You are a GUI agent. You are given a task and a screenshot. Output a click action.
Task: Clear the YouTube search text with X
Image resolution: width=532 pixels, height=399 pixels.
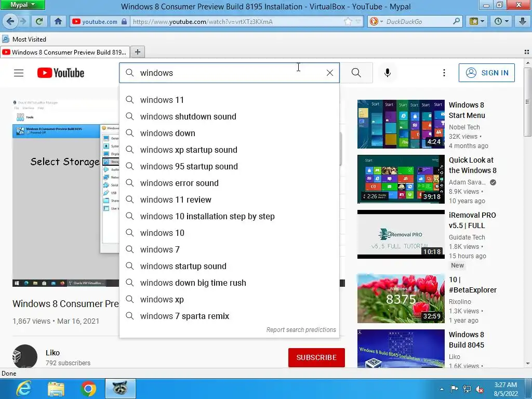pos(330,73)
